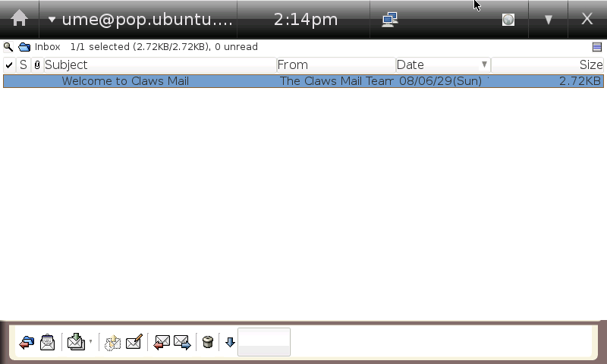
Task: Reply to the selected message icon
Action: click(162, 342)
